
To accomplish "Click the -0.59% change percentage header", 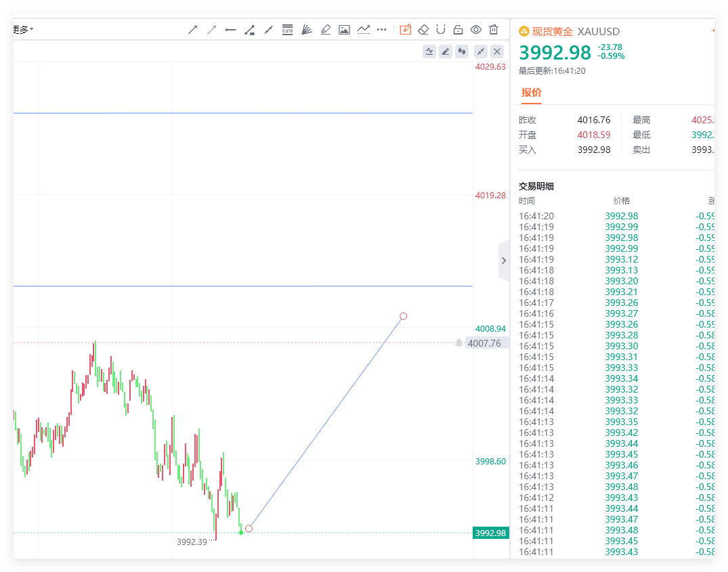I will coord(611,56).
